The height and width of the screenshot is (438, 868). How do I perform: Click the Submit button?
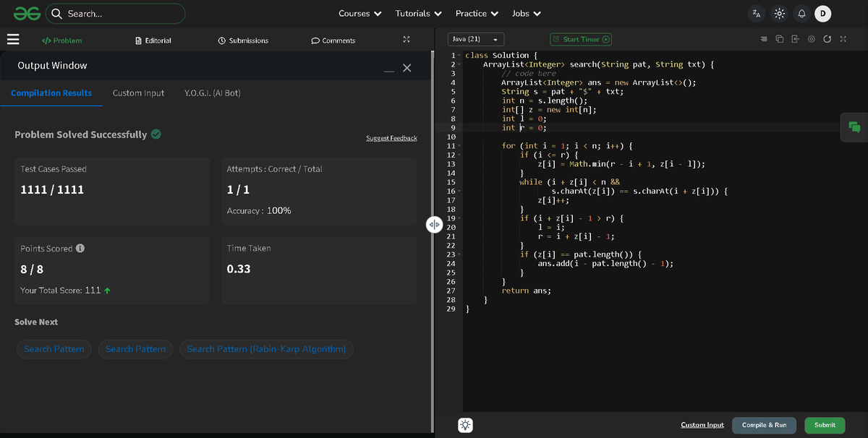click(825, 425)
